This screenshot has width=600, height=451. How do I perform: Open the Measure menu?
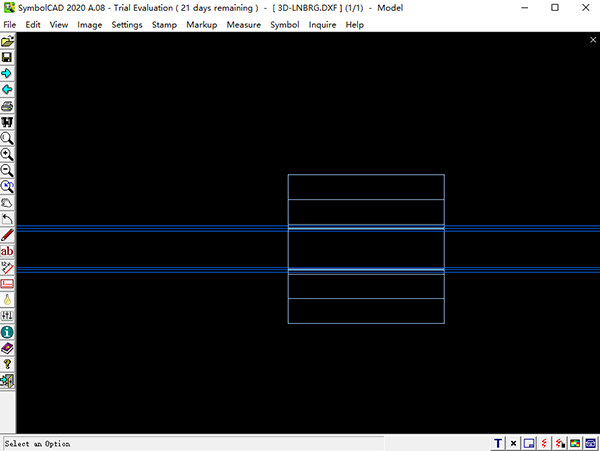click(x=243, y=24)
